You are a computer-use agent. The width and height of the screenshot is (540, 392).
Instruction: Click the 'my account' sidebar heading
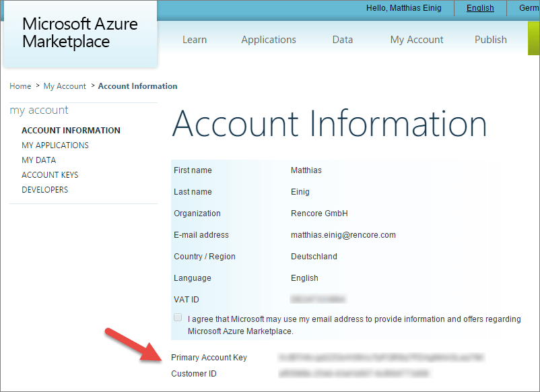39,110
